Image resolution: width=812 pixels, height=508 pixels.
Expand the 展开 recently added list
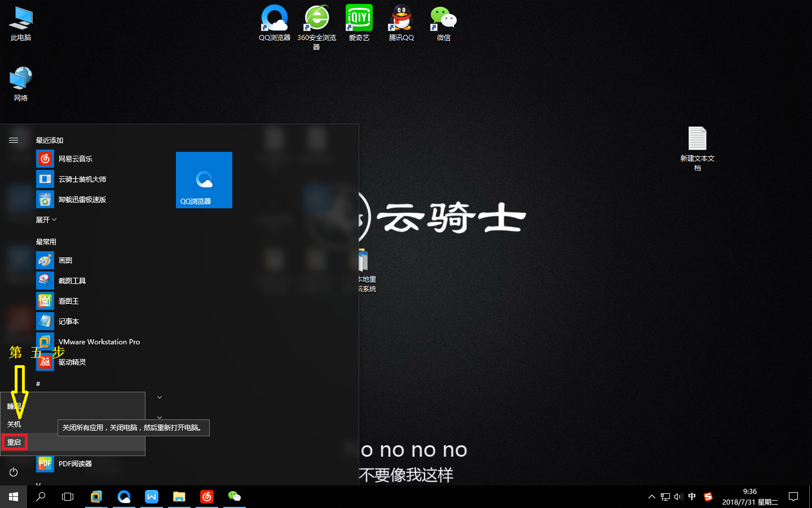(46, 220)
